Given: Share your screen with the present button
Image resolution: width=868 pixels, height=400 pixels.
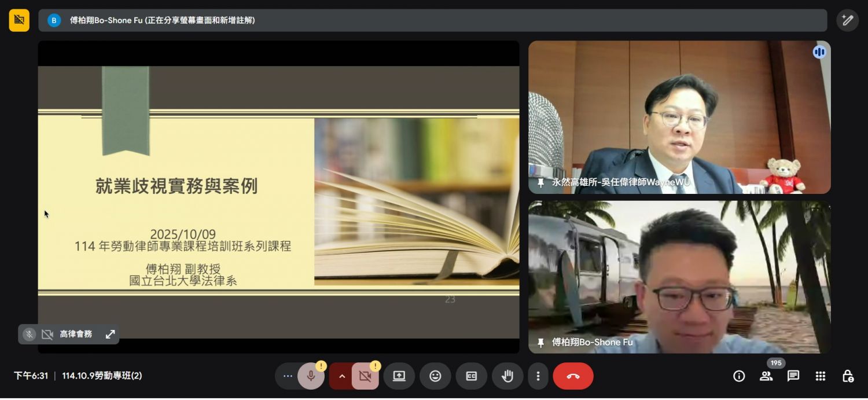Looking at the screenshot, I should pos(399,376).
